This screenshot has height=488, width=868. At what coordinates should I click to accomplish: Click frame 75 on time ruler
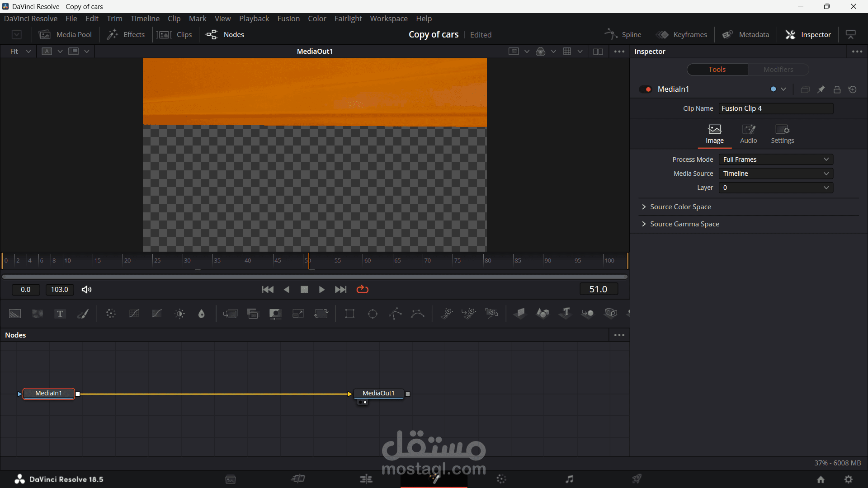tap(453, 261)
